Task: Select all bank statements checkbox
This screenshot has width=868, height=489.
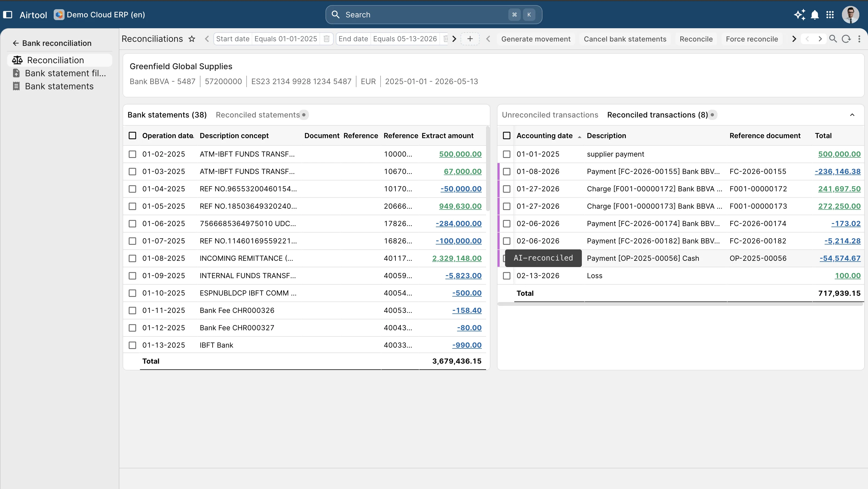Action: coord(132,135)
